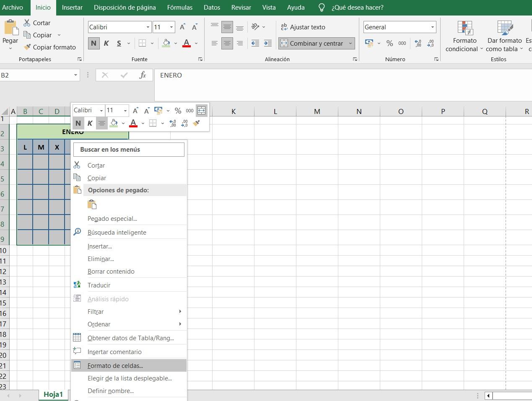Open ribbon font name dropdown
The height and width of the screenshot is (401, 532).
pos(148,27)
